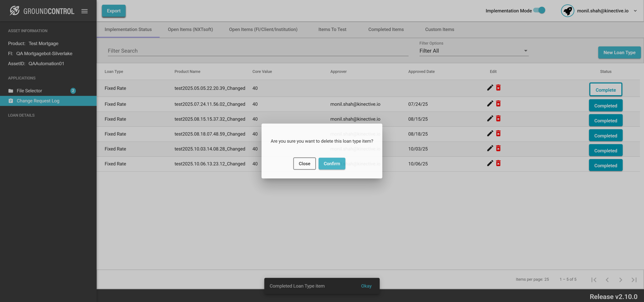Viewport: 644px width, 302px height.
Task: Jump to the last page icon
Action: (634, 280)
